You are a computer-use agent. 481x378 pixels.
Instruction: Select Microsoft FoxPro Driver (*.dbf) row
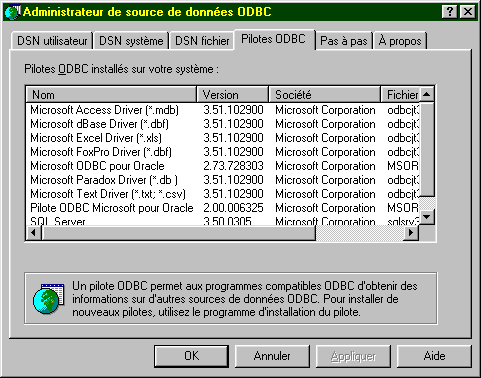(x=222, y=152)
